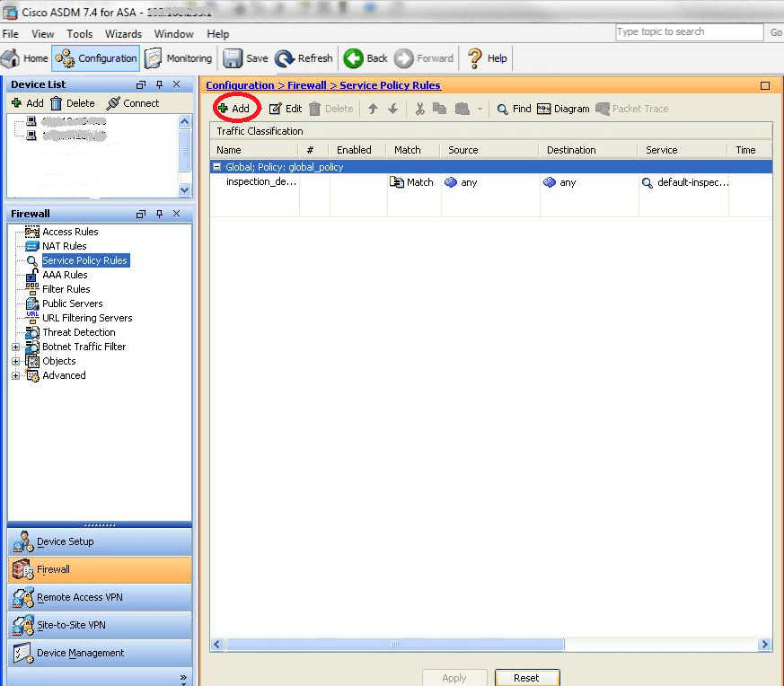Go to the Home view
784x686 pixels.
pos(25,58)
